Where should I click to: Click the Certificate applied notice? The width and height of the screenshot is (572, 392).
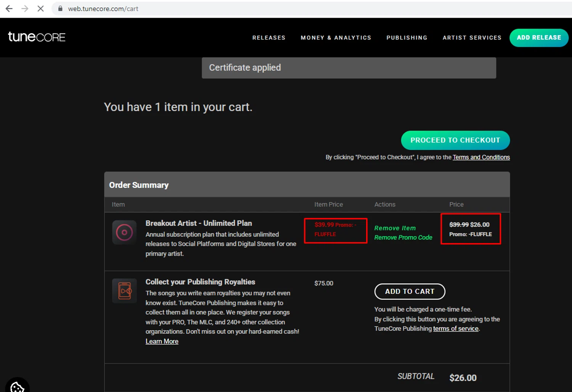pyautogui.click(x=349, y=68)
